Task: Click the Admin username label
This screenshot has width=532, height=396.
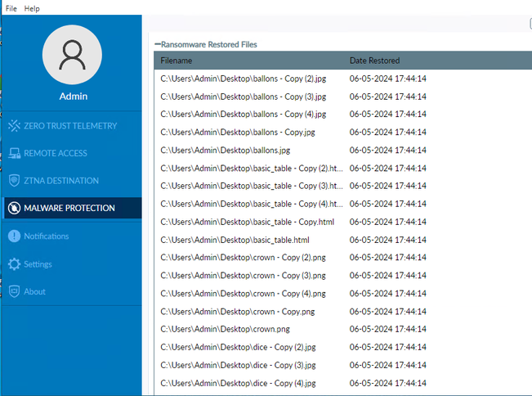Action: 74,96
